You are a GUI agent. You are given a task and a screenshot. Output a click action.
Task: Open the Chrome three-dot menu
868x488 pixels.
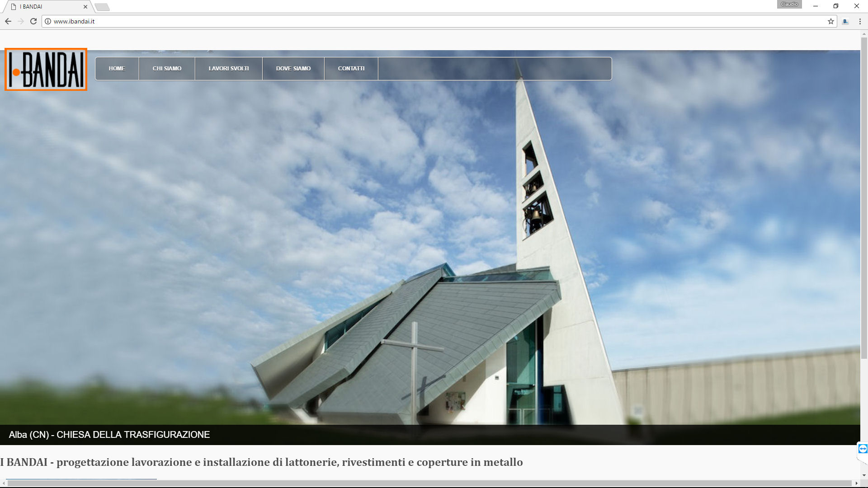point(860,21)
